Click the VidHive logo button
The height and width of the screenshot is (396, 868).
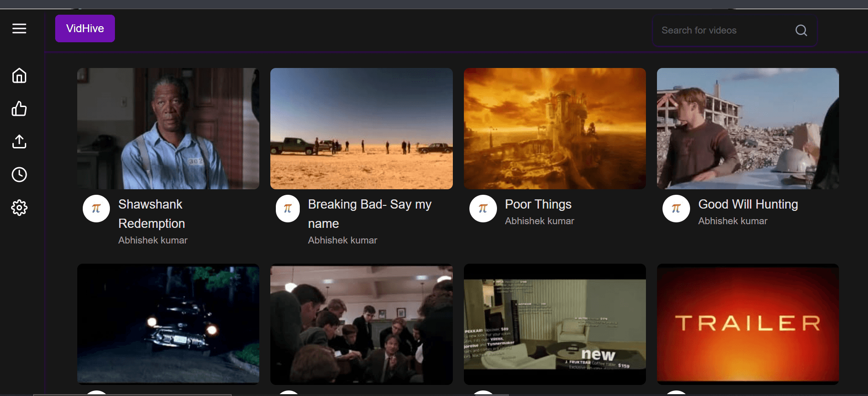point(85,28)
